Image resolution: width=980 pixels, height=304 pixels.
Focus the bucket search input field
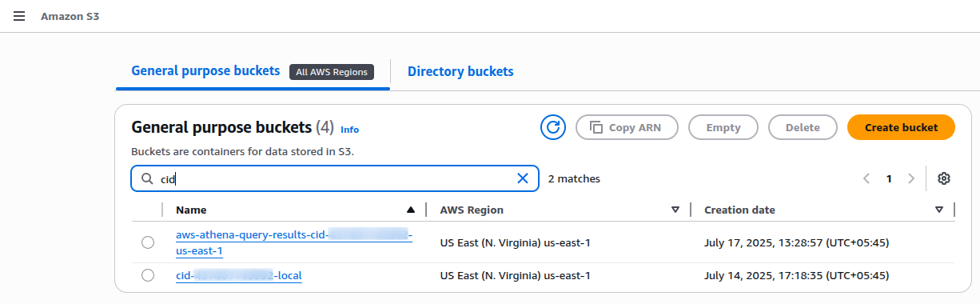coord(336,178)
